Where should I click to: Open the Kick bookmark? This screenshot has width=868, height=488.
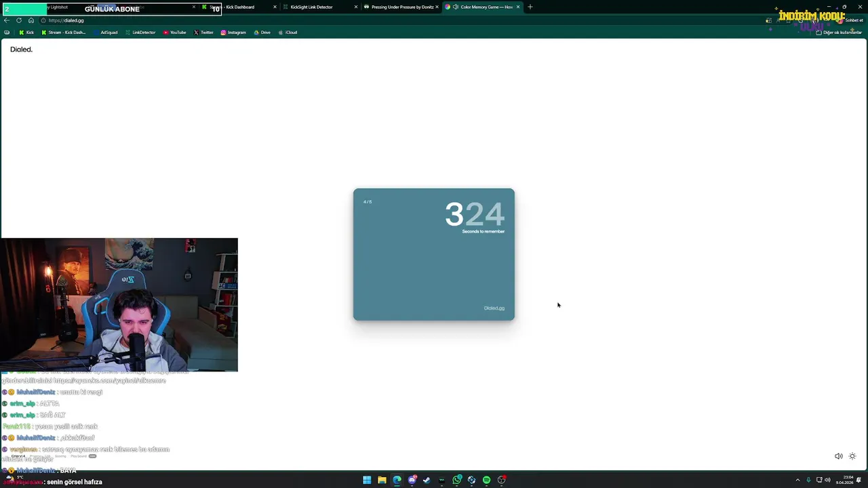click(26, 33)
